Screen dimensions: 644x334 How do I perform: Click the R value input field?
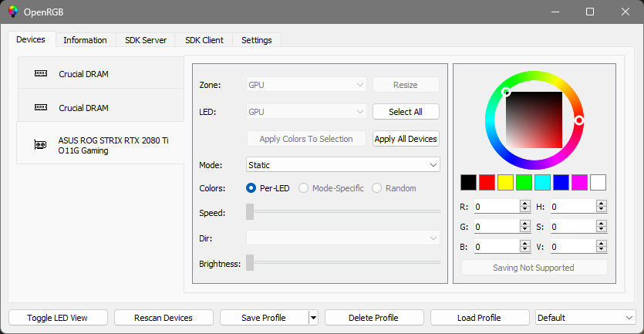(497, 206)
